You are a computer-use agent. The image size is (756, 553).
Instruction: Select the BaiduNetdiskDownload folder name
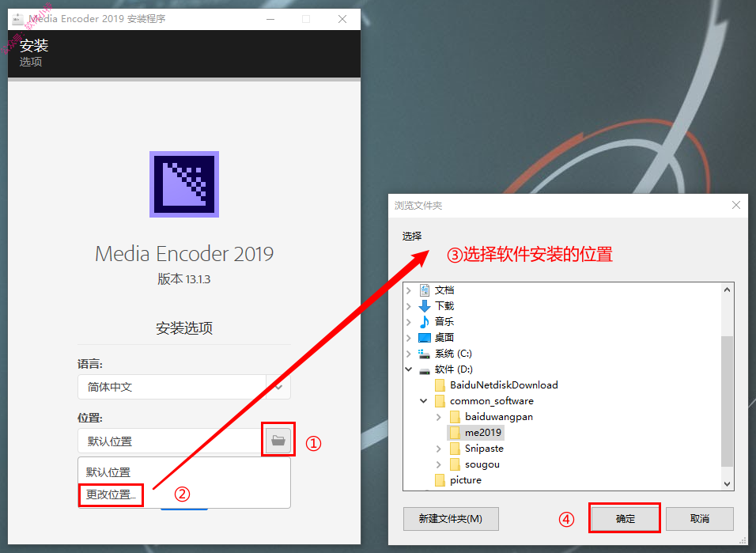tap(504, 385)
